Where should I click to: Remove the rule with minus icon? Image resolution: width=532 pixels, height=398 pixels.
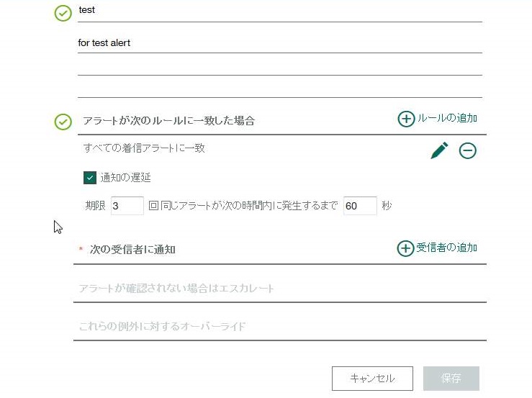pyautogui.click(x=467, y=150)
